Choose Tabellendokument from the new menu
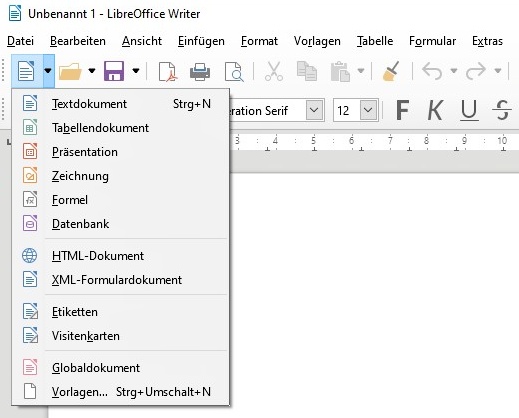The height and width of the screenshot is (418, 519). click(121, 128)
